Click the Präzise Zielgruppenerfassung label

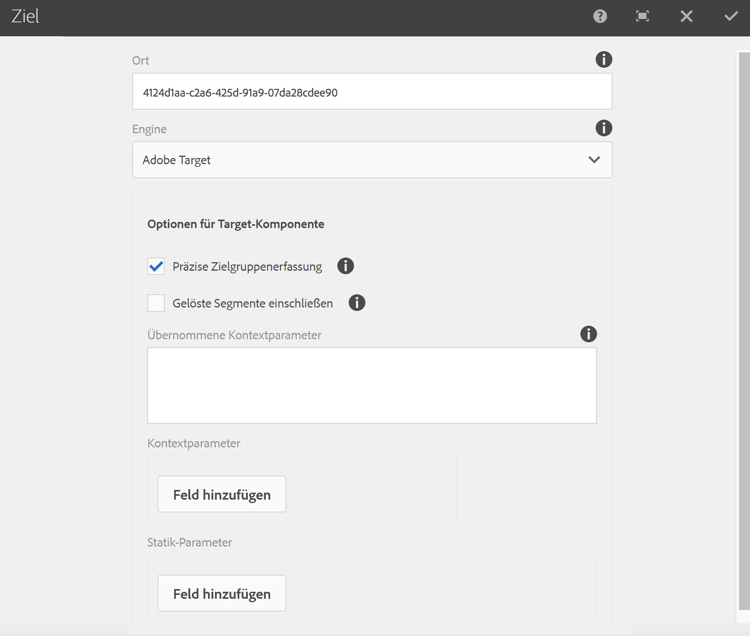[x=247, y=267]
